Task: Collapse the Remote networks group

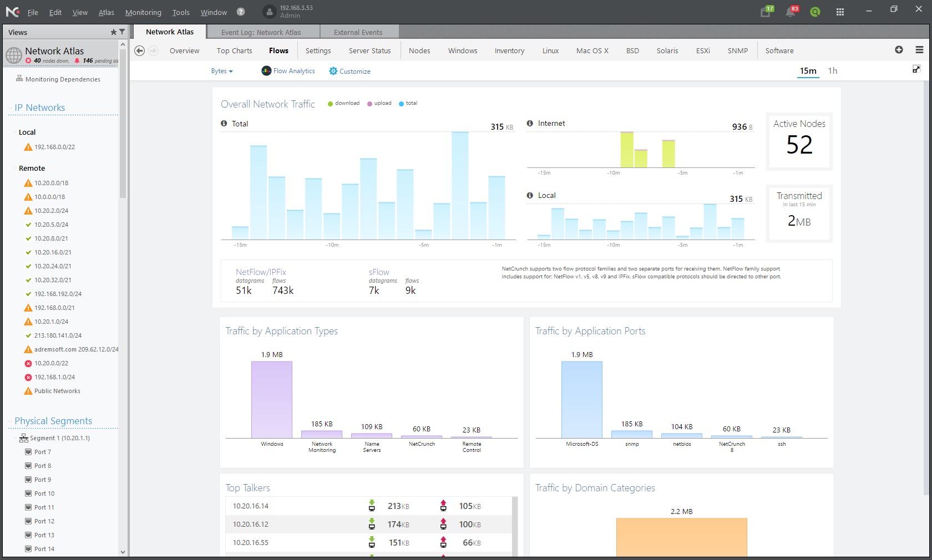Action: coord(14,169)
